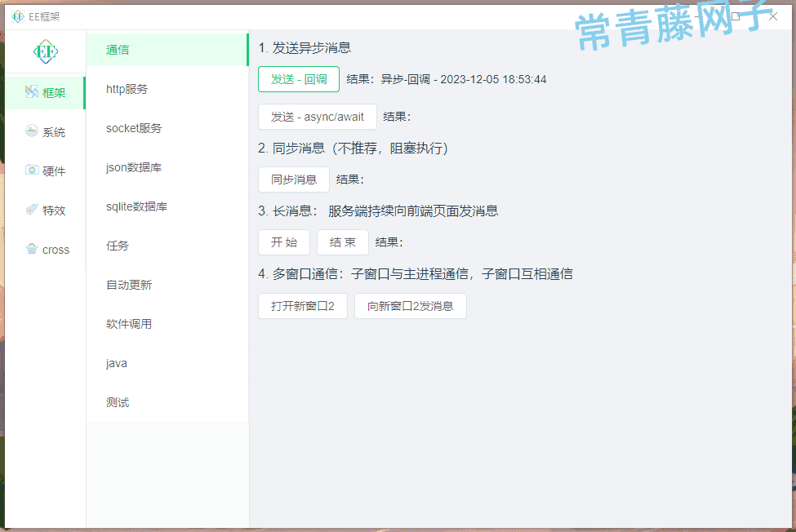Click heading 2. 同步消息 (不推荐, 阻塞执行)

pos(353,148)
